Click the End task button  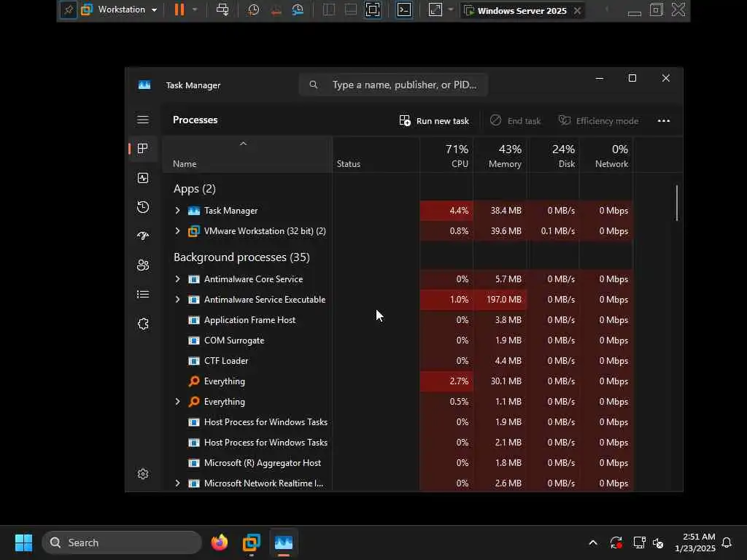[516, 121]
